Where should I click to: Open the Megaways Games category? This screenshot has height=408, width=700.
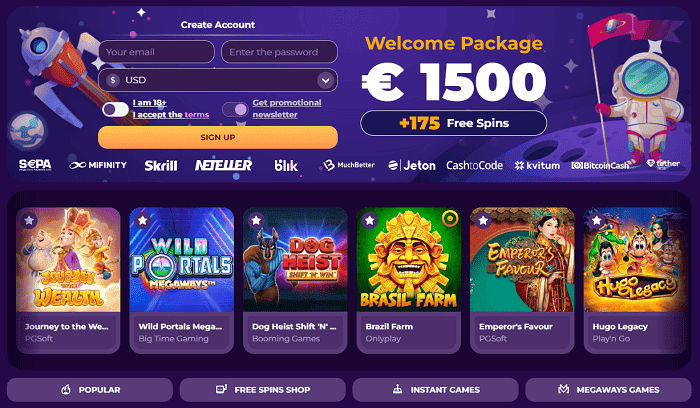coord(608,390)
